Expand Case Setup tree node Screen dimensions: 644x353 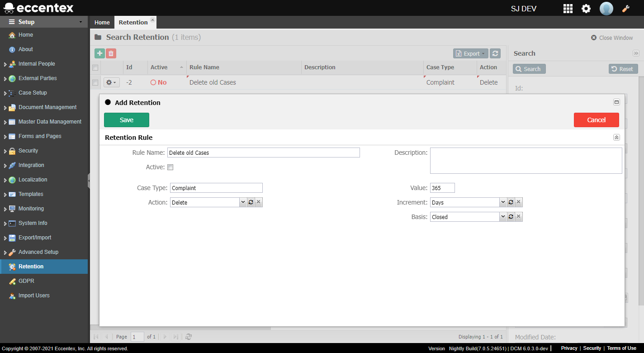pyautogui.click(x=5, y=93)
